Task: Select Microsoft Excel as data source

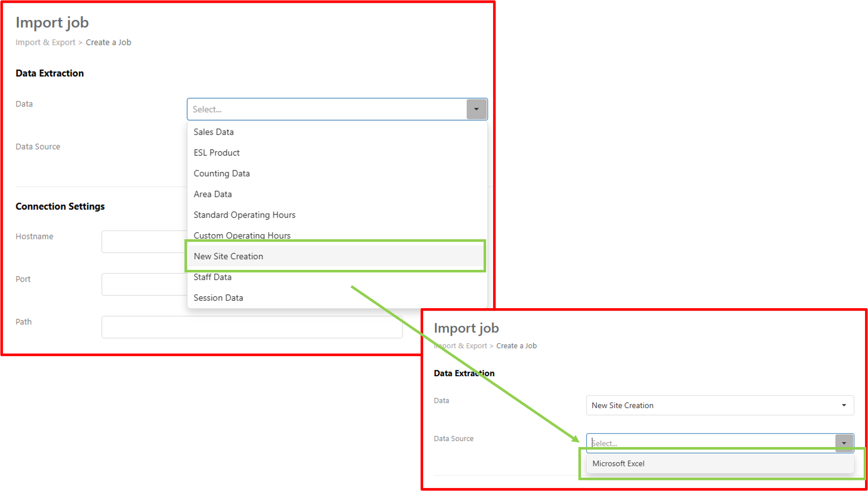Action: point(618,463)
